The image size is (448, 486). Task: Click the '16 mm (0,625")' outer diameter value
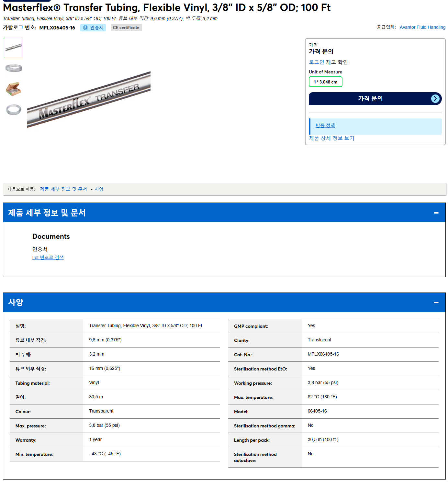click(x=105, y=368)
